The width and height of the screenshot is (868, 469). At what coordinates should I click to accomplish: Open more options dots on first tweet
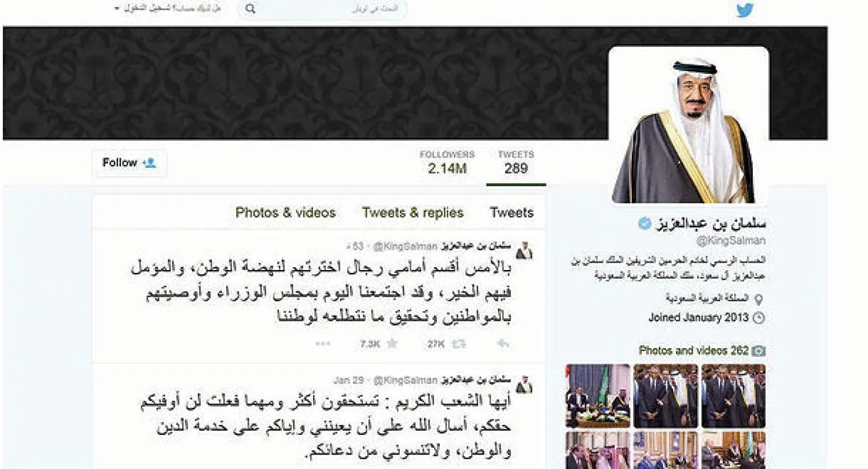click(x=323, y=344)
